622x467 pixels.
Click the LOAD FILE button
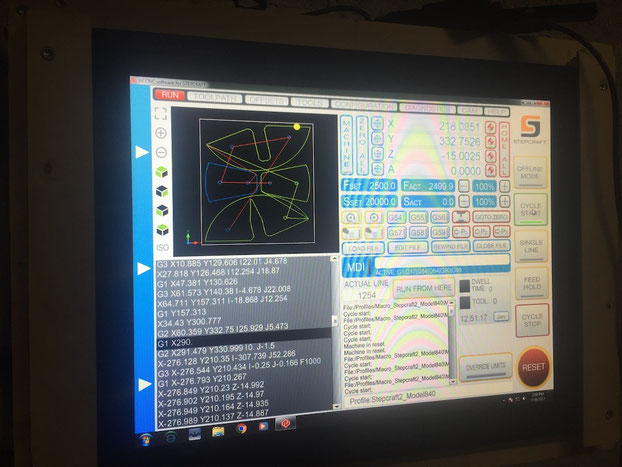tap(363, 248)
